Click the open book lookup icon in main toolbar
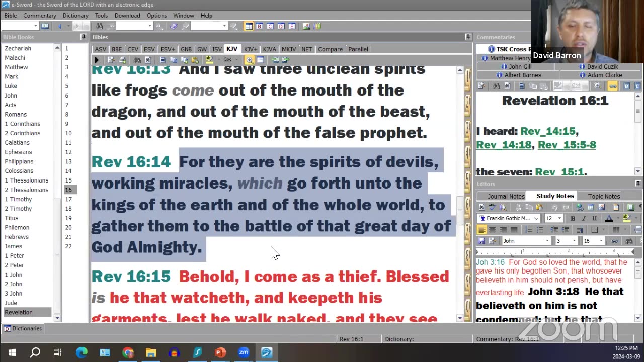The width and height of the screenshot is (644, 362). [45, 26]
